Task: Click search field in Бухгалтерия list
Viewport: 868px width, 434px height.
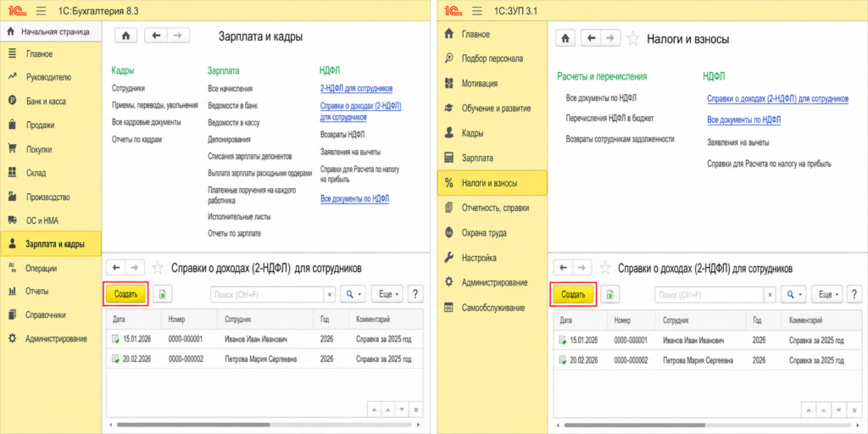Action: click(267, 294)
